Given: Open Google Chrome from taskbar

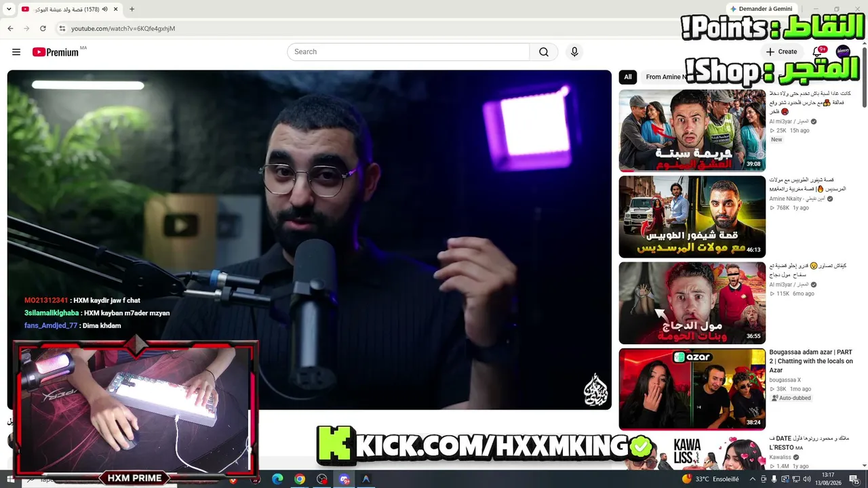Looking at the screenshot, I should [300, 479].
